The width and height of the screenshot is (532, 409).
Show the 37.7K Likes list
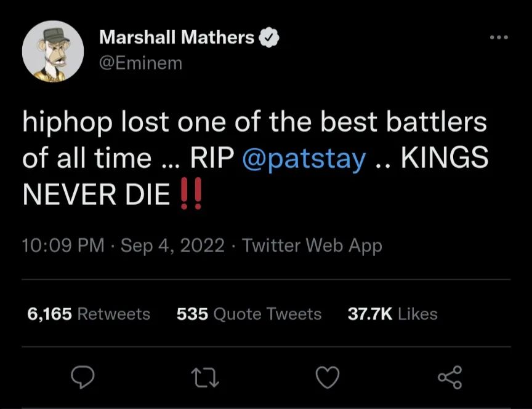392,314
